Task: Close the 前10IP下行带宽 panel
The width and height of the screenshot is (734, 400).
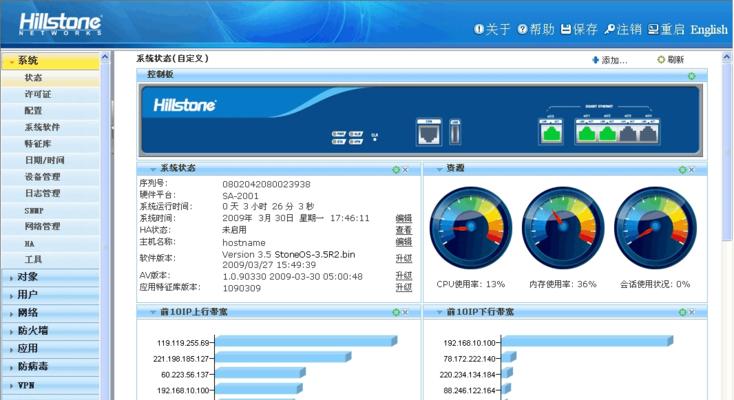Action: coord(691,312)
